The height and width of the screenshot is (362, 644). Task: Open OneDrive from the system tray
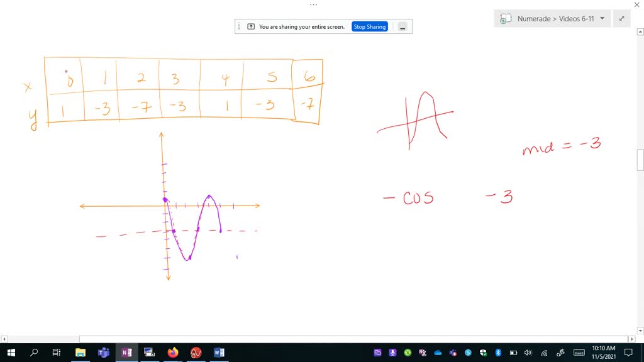[x=438, y=352]
